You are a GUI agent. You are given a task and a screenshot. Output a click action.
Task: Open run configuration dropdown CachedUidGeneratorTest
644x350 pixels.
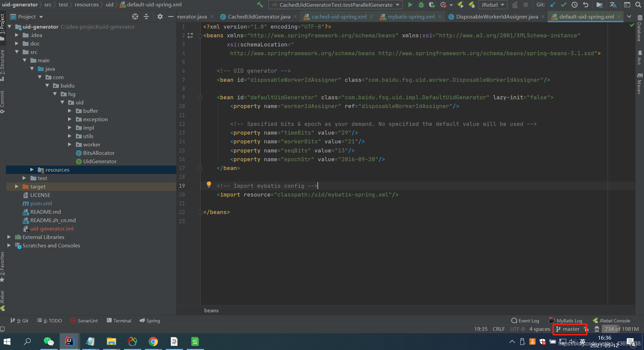(x=335, y=5)
